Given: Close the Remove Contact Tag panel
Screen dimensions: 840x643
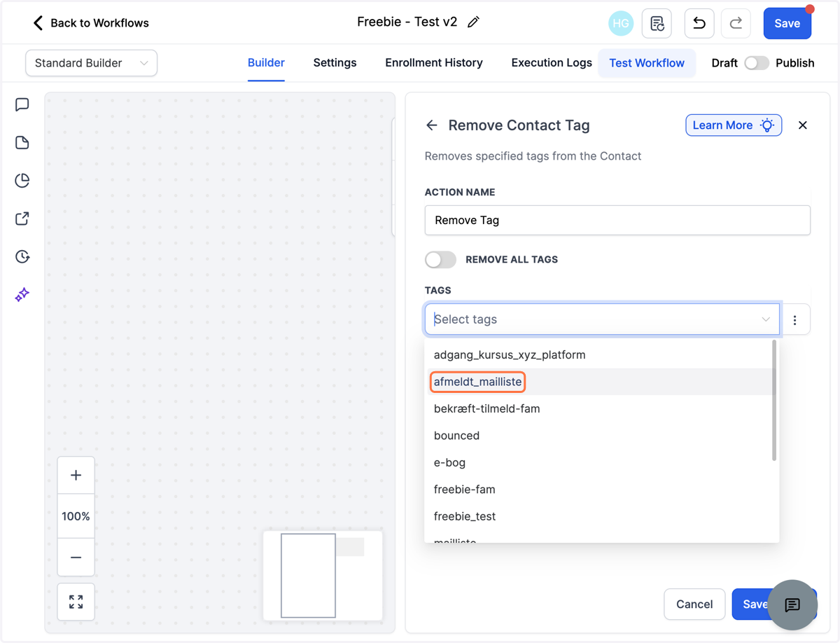Looking at the screenshot, I should [803, 125].
